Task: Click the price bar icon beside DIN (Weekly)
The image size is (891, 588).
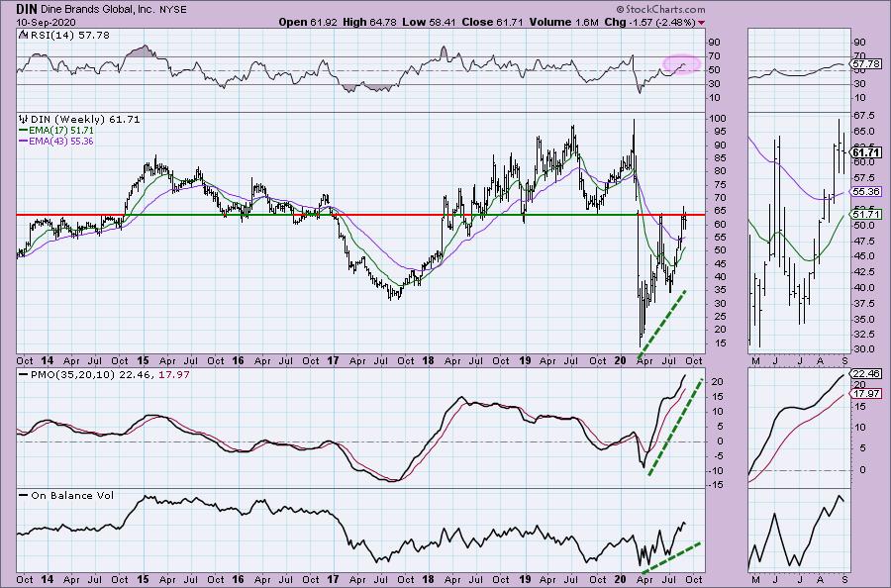Action: 24,120
